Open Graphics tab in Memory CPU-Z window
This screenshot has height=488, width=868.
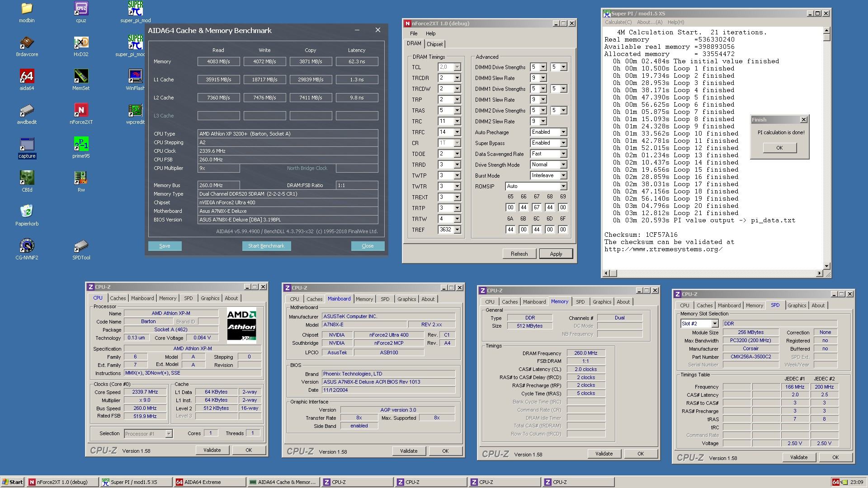pyautogui.click(x=602, y=302)
